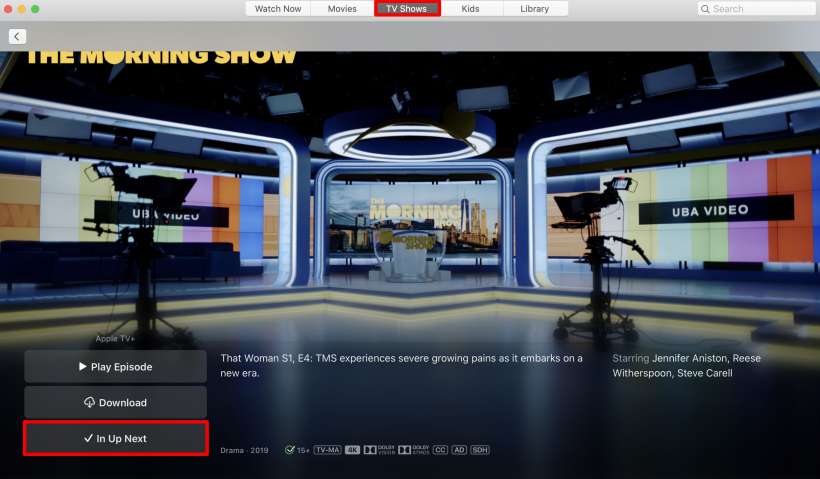This screenshot has width=820, height=479.
Task: Switch to the Library tab
Action: click(x=535, y=8)
